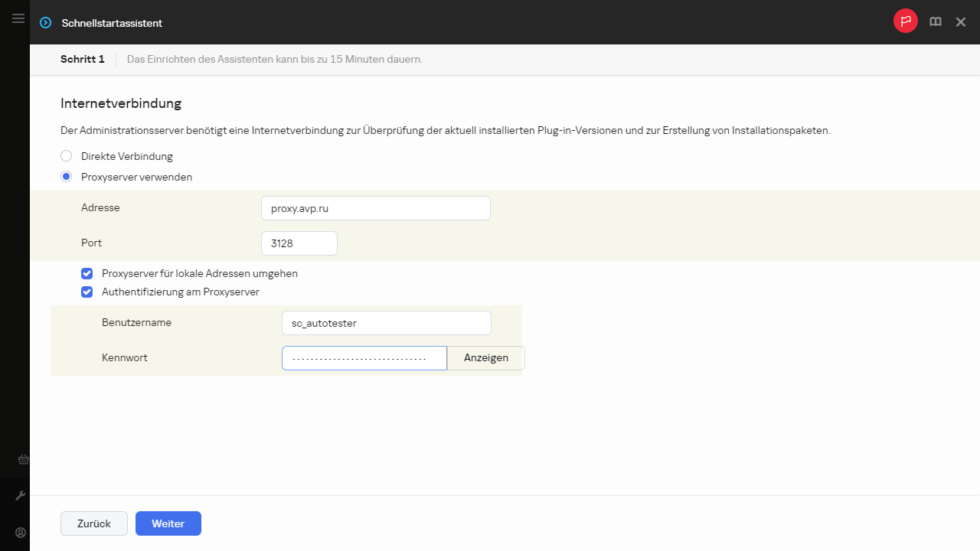This screenshot has height=551, width=980.
Task: Toggle Proxyserver für lokale Adressen umgehen
Action: (87, 273)
